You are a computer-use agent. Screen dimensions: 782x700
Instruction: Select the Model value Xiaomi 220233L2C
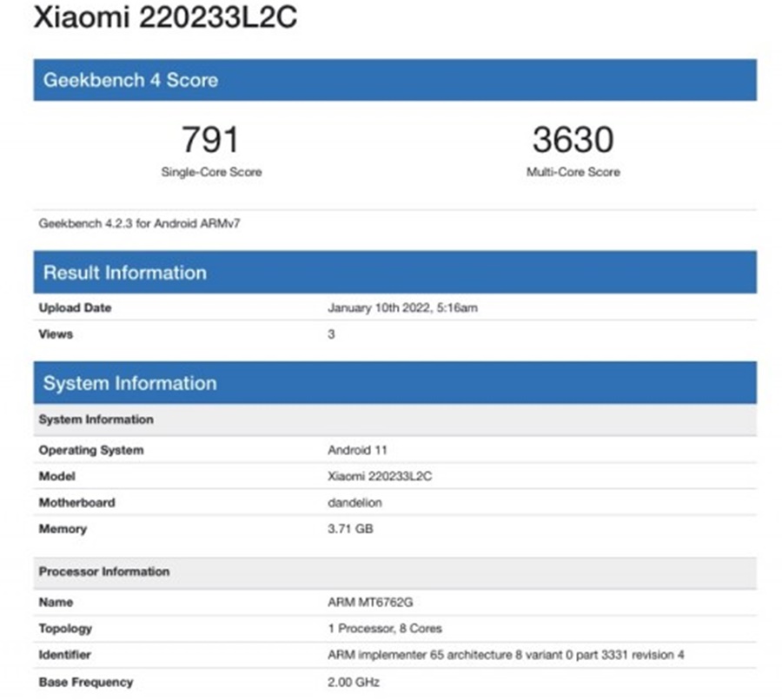pos(380,476)
